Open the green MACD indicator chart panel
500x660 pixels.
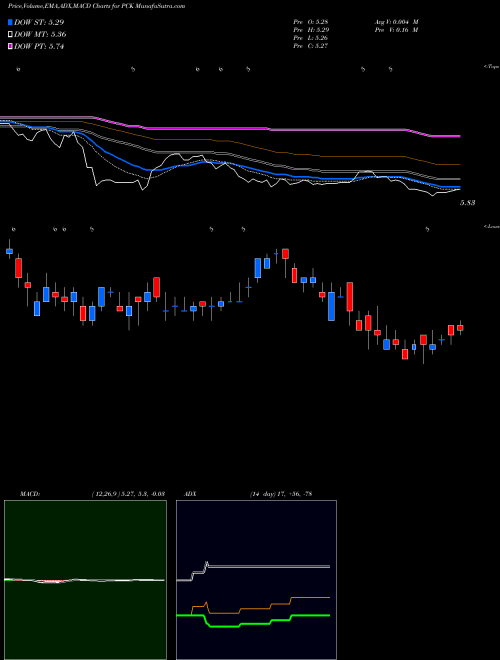click(85, 580)
